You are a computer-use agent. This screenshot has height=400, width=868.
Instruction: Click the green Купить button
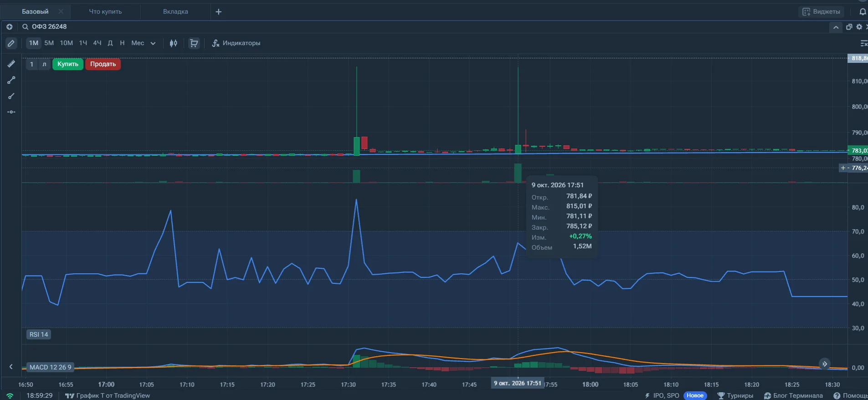pos(68,64)
